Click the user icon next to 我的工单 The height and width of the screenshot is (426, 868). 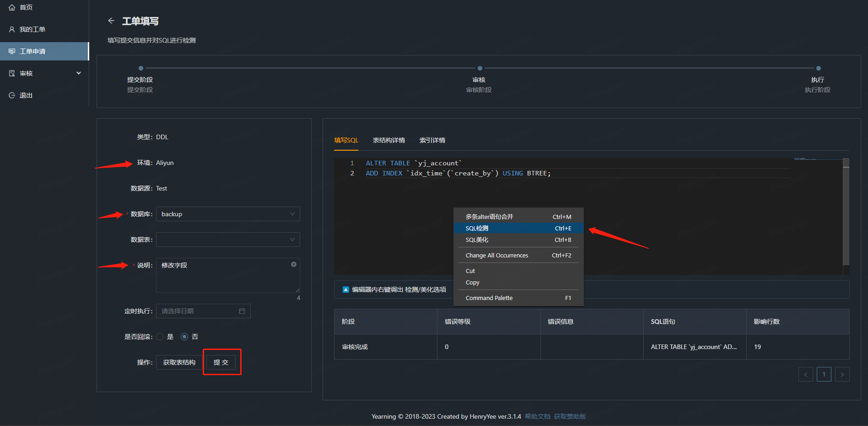tap(12, 29)
